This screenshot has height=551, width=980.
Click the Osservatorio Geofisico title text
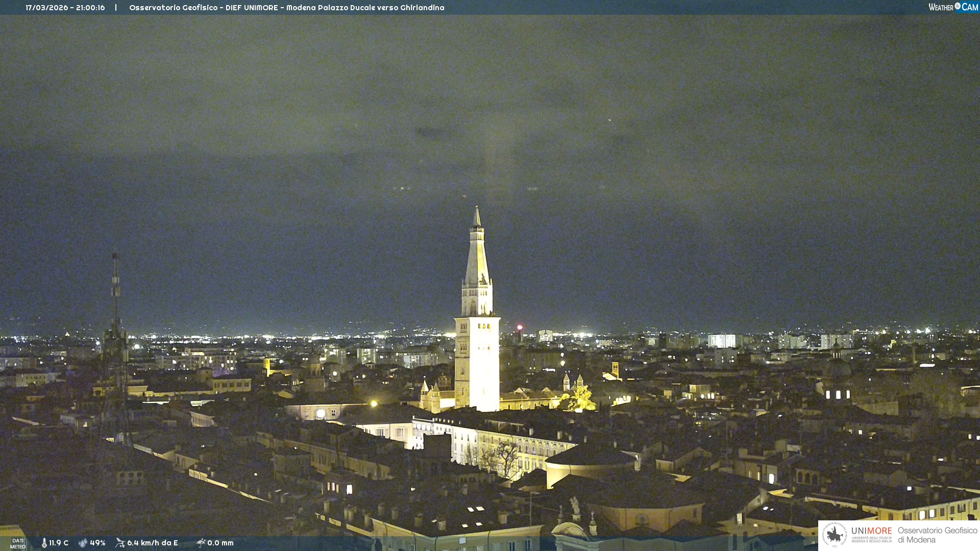(286, 8)
